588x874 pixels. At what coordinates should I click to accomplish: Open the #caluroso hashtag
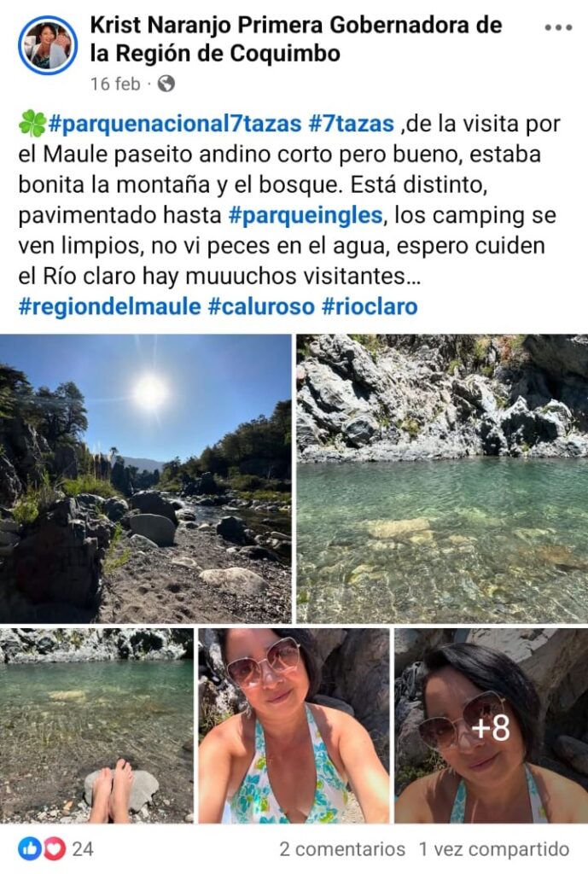coord(261,306)
